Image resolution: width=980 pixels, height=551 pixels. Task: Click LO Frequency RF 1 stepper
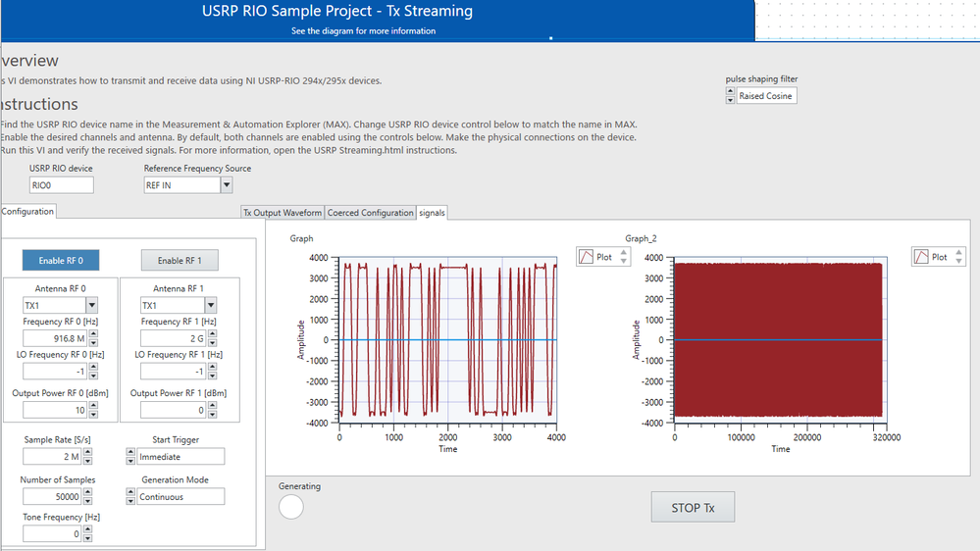tap(213, 371)
